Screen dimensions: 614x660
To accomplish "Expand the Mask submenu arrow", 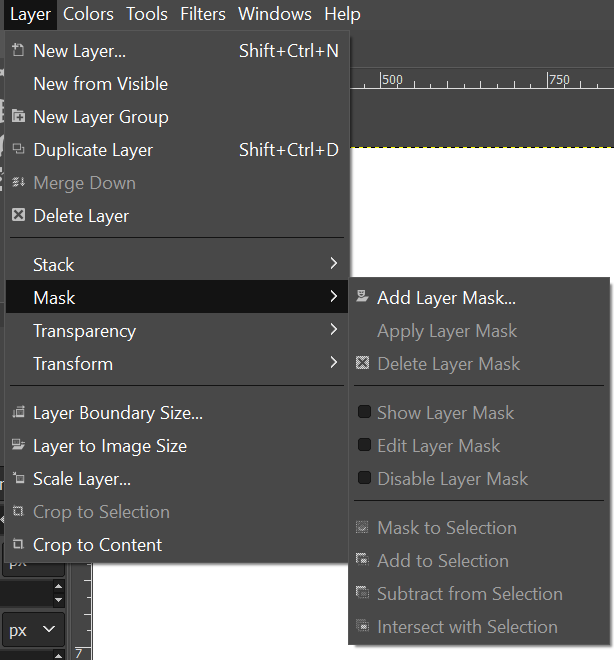I will pyautogui.click(x=334, y=296).
